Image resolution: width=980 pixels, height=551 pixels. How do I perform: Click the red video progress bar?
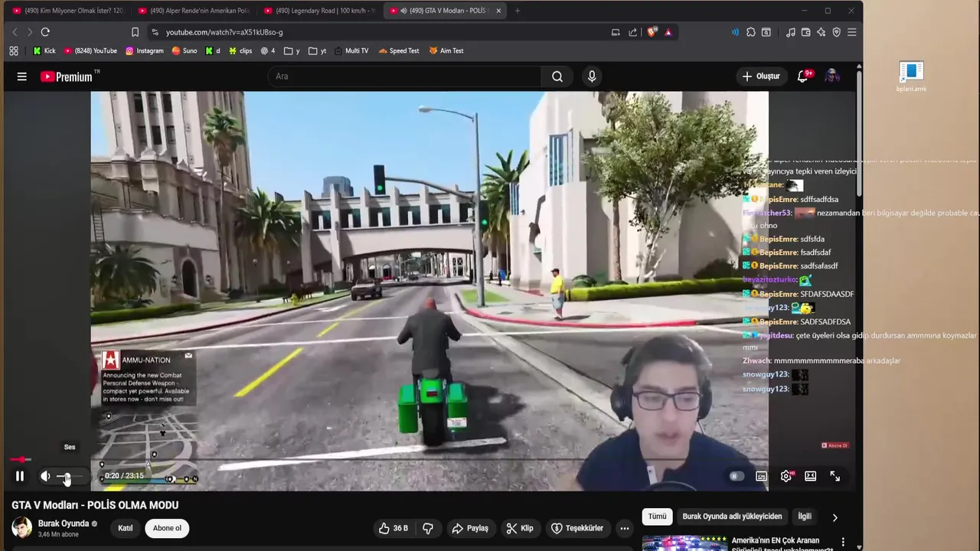(21, 460)
